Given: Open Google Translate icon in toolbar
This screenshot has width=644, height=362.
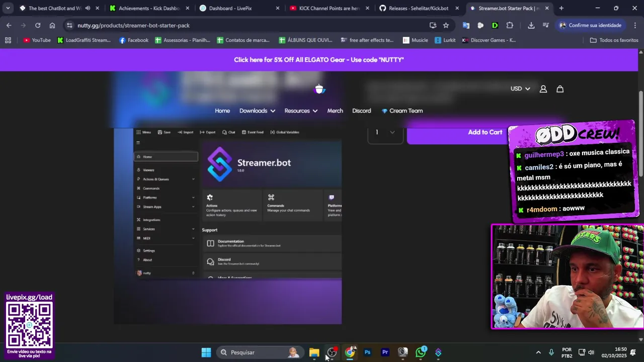Looking at the screenshot, I should tap(466, 25).
